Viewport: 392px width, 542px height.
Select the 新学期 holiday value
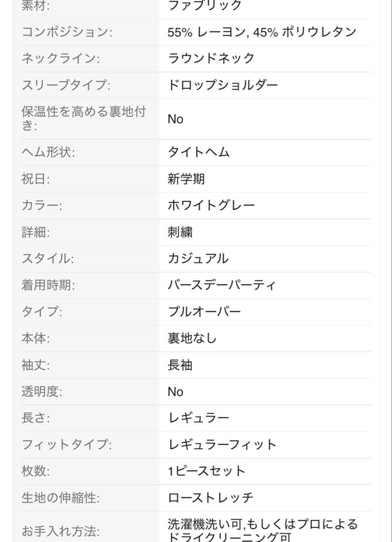[186, 179]
